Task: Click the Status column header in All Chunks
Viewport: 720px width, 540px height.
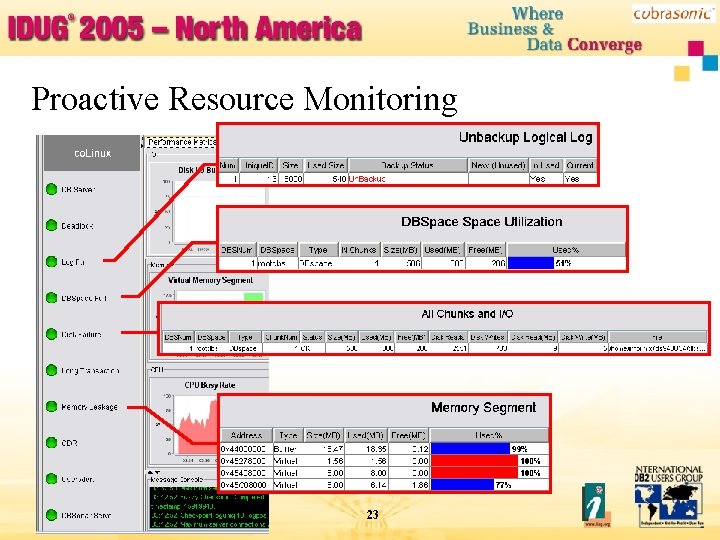Action: coord(312,337)
